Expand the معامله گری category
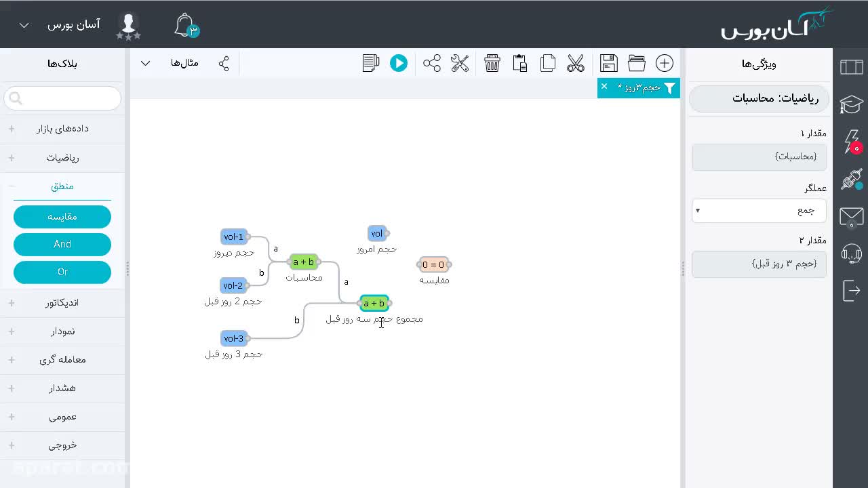 pyautogui.click(x=62, y=360)
